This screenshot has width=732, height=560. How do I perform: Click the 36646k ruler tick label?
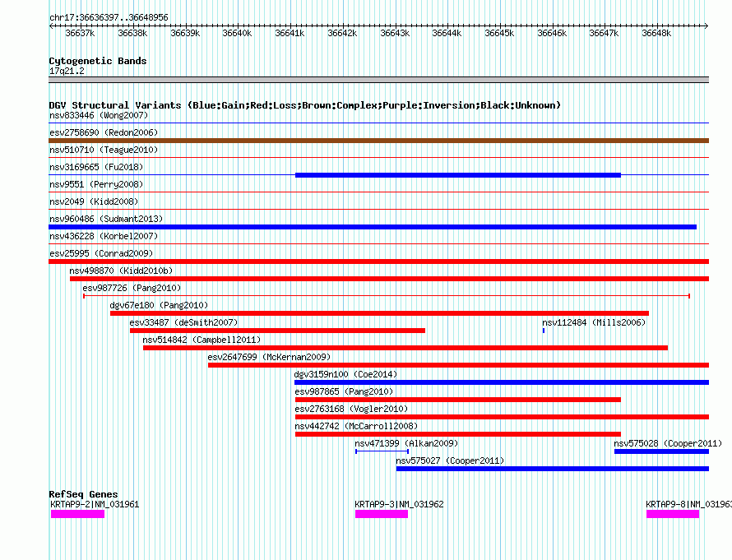[552, 33]
